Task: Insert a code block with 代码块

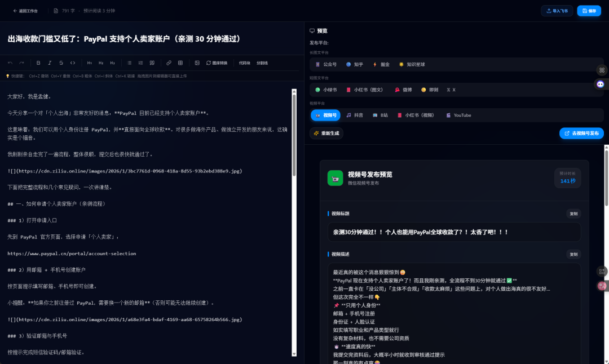Action: 245,63
